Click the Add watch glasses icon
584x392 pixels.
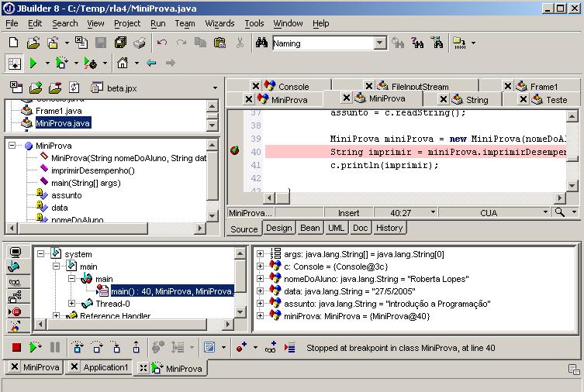pyautogui.click(x=271, y=347)
